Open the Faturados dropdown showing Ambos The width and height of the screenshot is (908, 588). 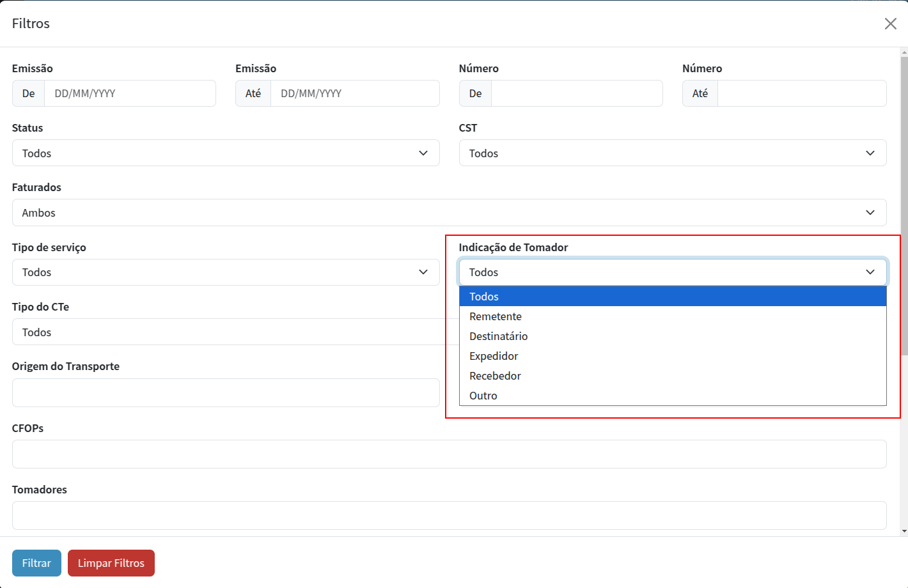coord(449,213)
